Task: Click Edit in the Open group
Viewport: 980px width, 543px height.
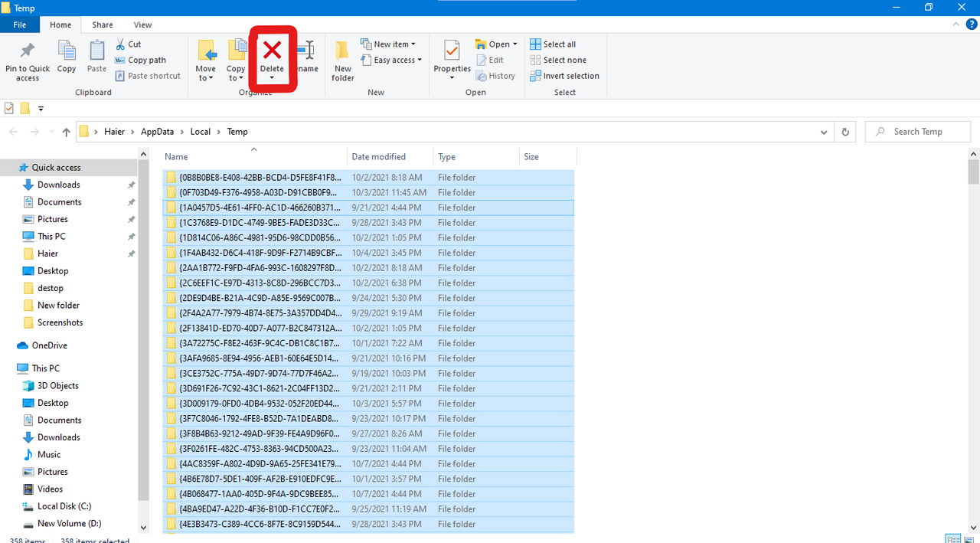Action: pos(490,61)
